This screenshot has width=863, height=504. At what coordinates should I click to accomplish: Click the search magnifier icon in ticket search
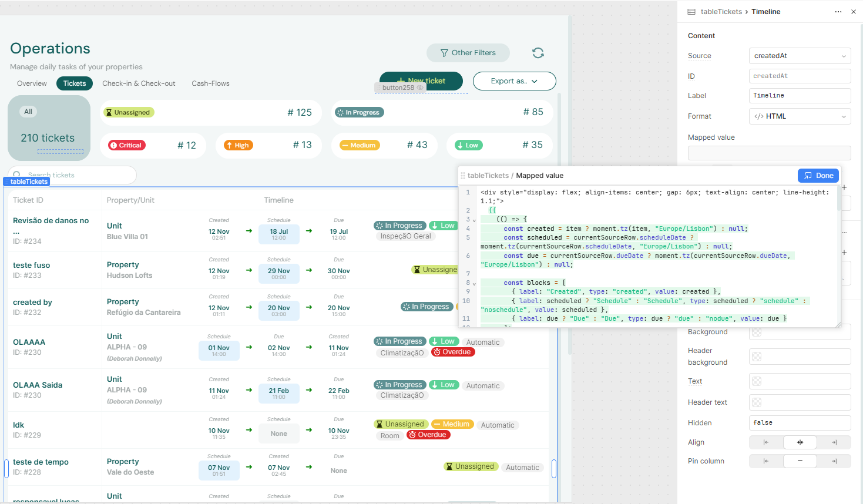coord(17,175)
